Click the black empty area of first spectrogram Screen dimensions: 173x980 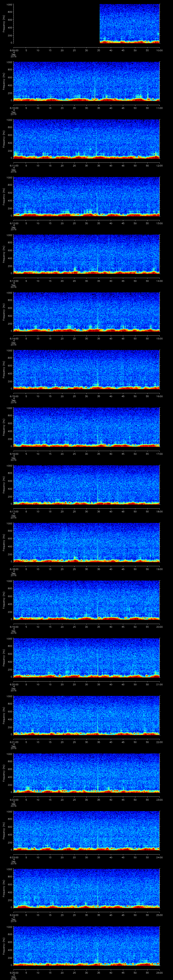click(56, 24)
